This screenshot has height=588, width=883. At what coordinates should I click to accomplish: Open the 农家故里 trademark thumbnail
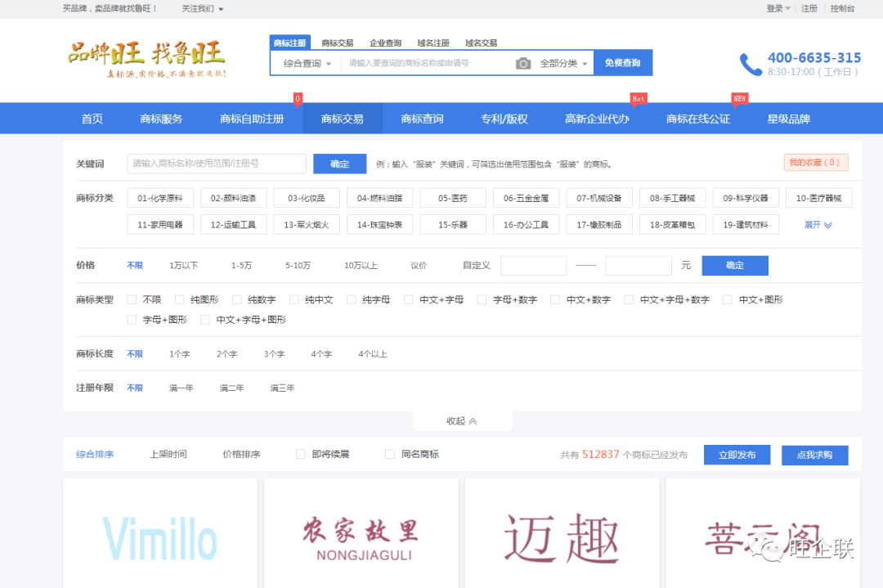coord(361,536)
